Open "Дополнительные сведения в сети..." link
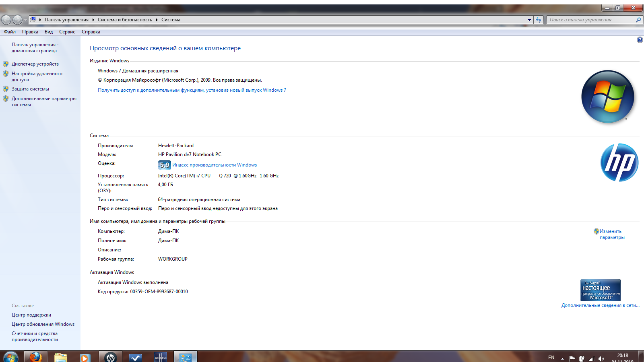This screenshot has width=644, height=362. (601, 305)
